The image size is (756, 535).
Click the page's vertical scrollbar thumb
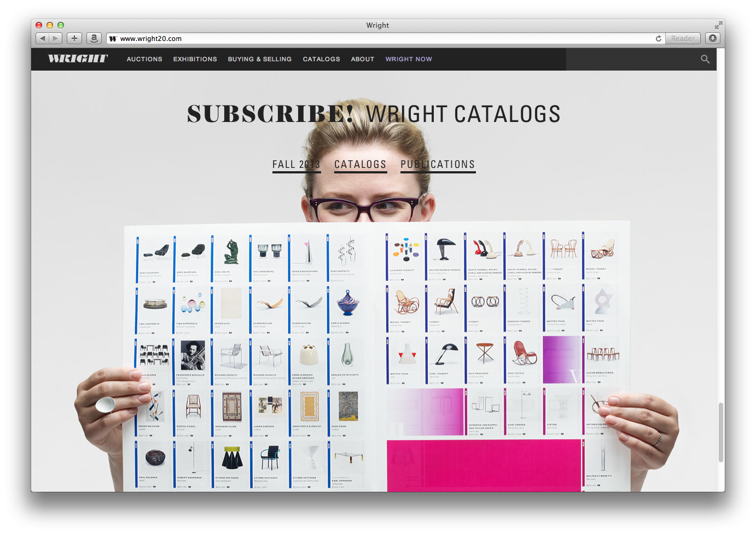pyautogui.click(x=721, y=432)
